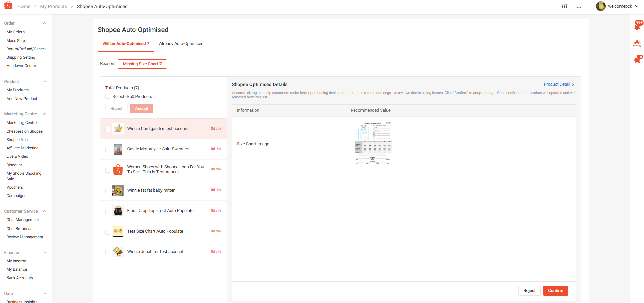Open the Product Detail link

tap(559, 84)
